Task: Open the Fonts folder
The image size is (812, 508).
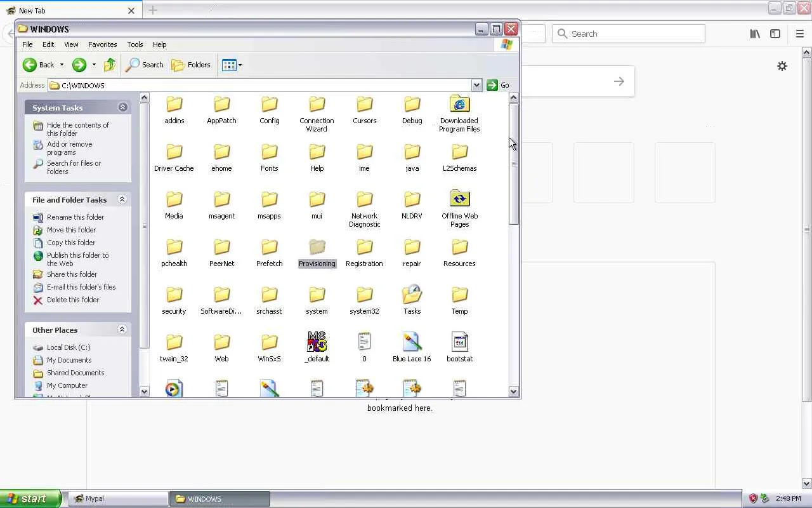Action: 269,157
